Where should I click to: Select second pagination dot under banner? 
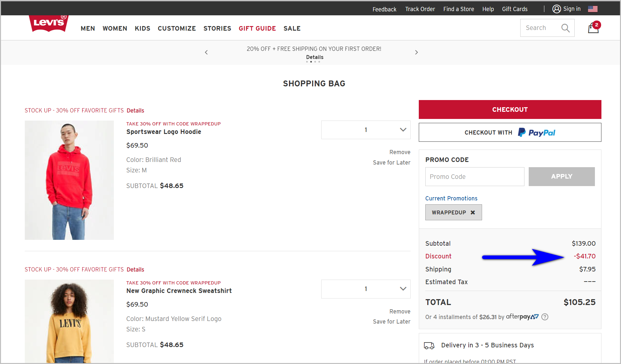pyautogui.click(x=311, y=62)
